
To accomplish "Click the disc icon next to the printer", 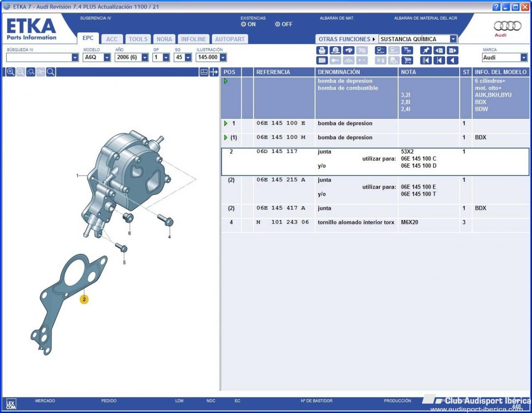I will (x=335, y=50).
